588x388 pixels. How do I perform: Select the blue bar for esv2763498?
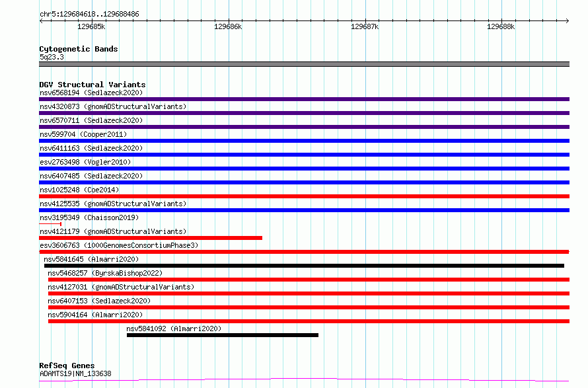(x=304, y=169)
